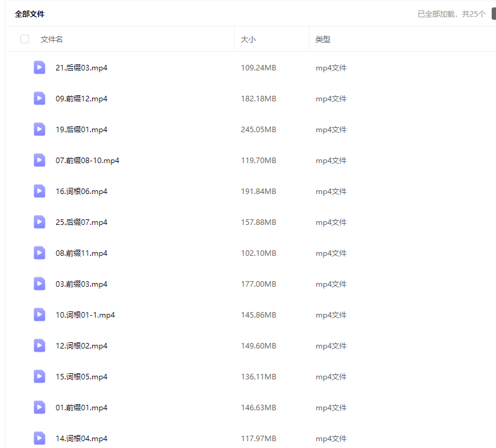Click video icon for 15.词根05.mp4
The width and height of the screenshot is (496, 448).
40,376
